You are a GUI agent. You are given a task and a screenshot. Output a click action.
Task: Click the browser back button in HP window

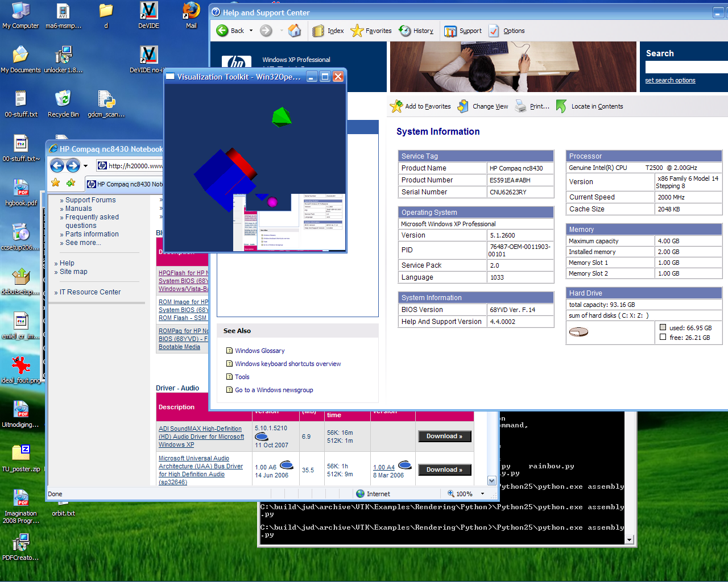click(x=57, y=165)
